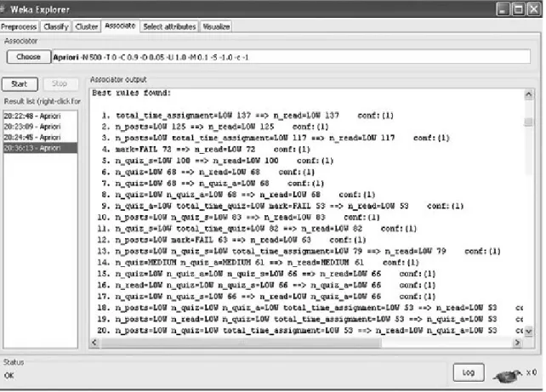The height and width of the screenshot is (392, 546).
Task: Click the OK status text
Action: click(x=9, y=376)
